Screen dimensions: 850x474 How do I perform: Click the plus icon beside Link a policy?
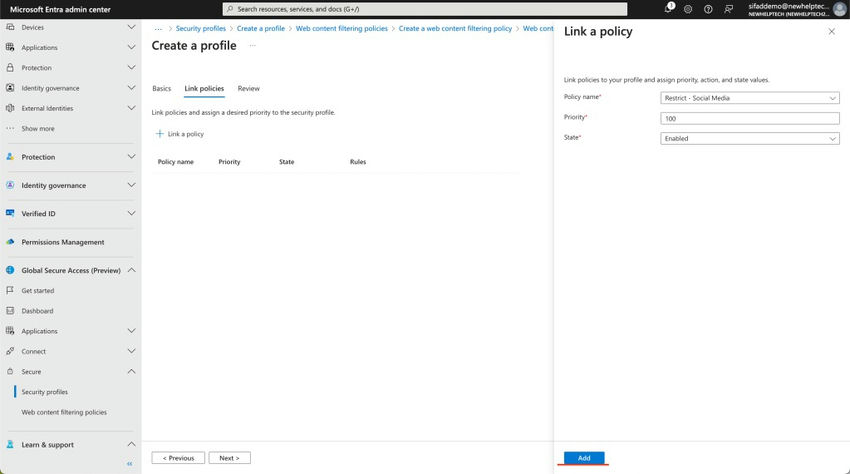pos(159,133)
